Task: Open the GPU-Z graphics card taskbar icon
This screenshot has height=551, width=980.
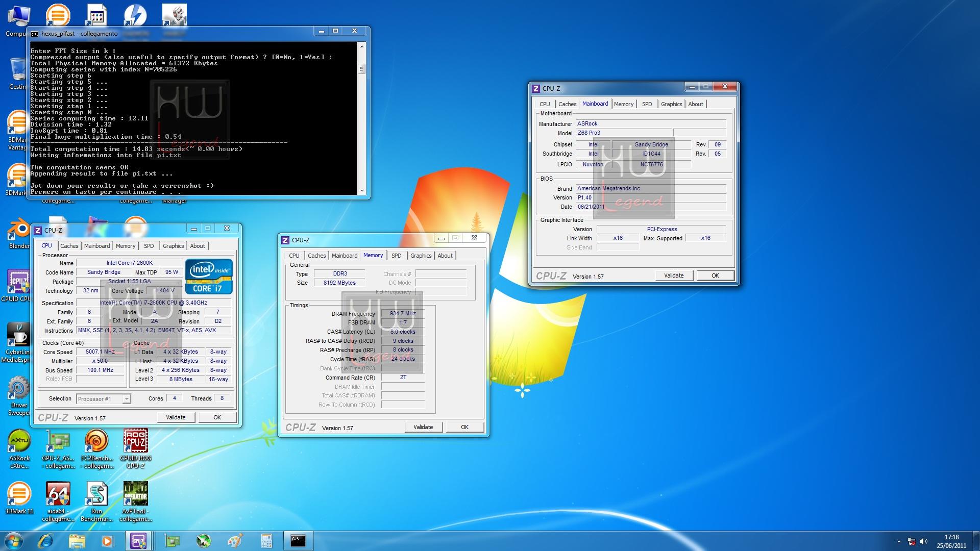Action: pyautogui.click(x=173, y=541)
